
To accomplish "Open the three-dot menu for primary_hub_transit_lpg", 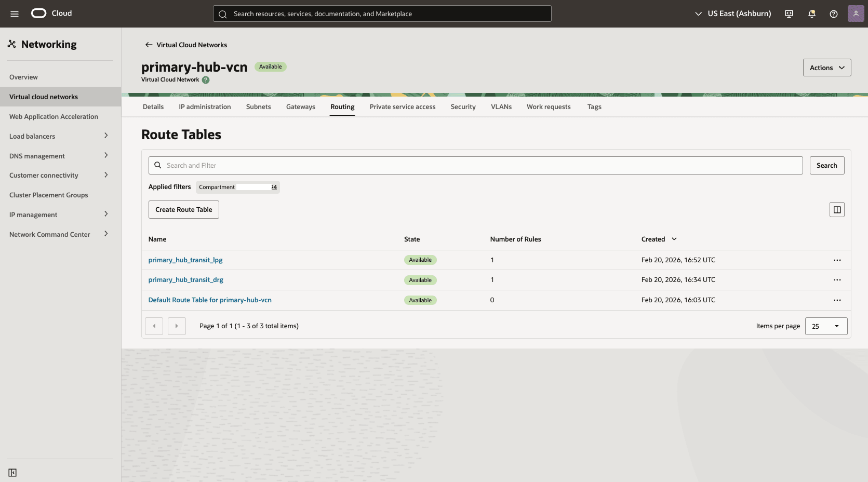I will point(837,260).
